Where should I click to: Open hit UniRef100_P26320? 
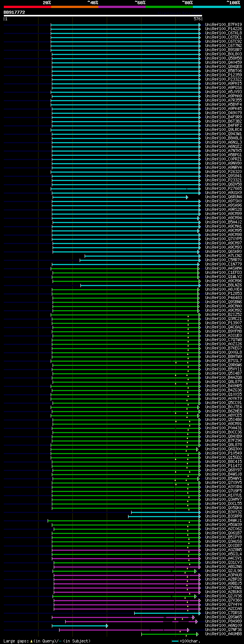coord(223,172)
